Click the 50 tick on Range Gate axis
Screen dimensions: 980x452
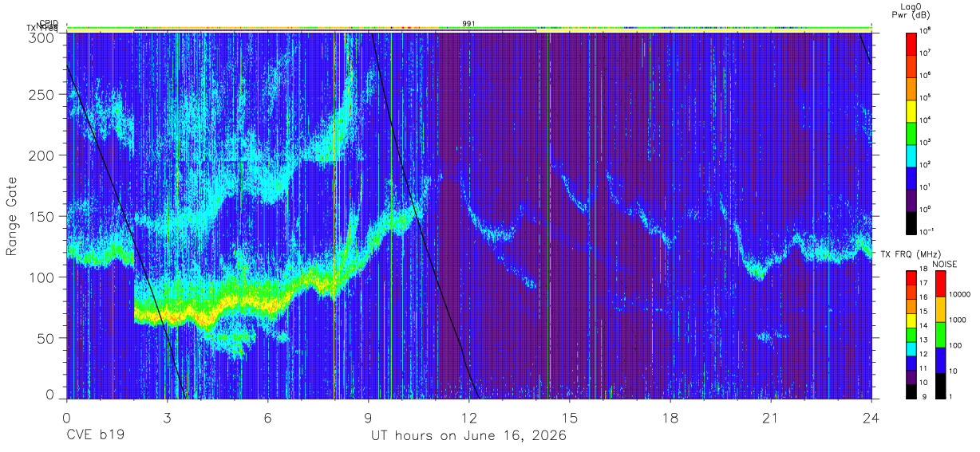point(46,337)
